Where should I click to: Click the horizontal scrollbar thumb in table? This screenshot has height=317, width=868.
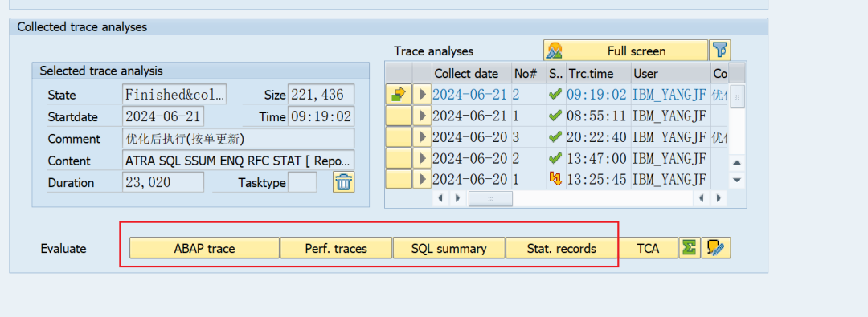point(490,198)
